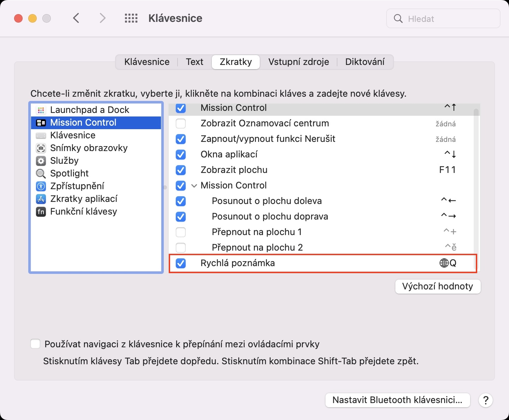Go back with the left chevron

pos(76,18)
